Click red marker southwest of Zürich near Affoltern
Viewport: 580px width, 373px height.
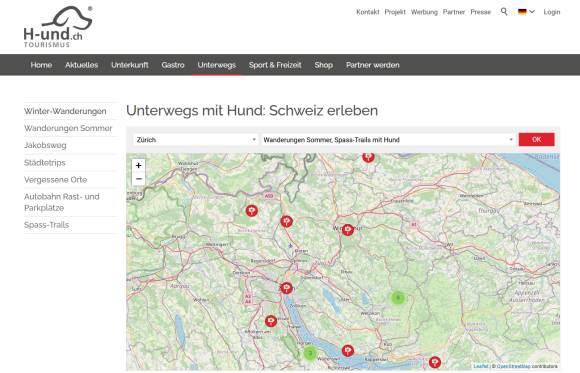(271, 321)
